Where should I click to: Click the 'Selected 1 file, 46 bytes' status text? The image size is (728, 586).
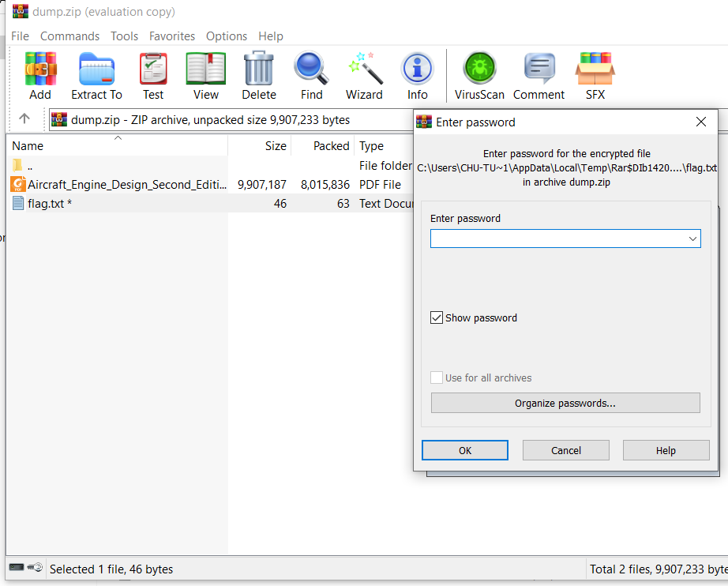tap(111, 569)
